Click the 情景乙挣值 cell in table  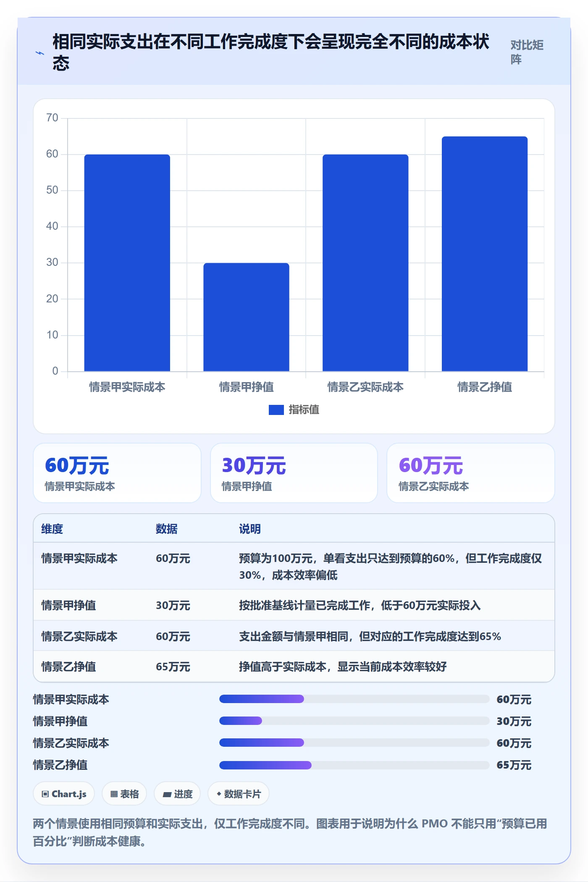click(68, 667)
